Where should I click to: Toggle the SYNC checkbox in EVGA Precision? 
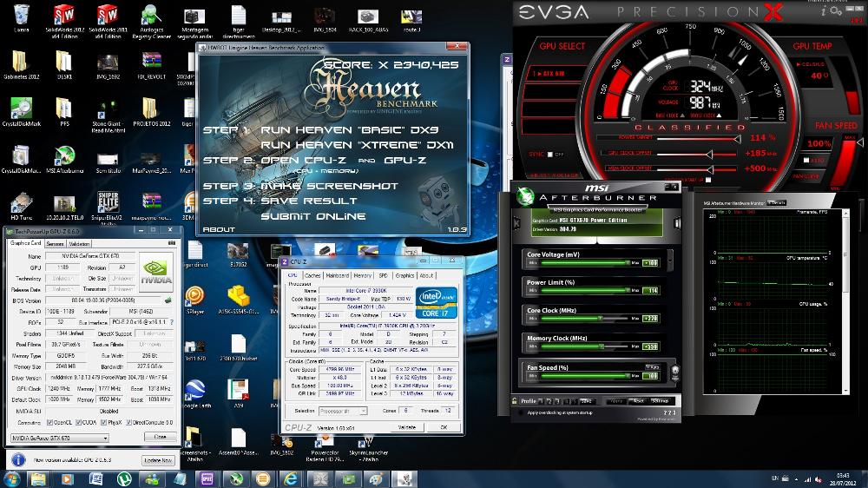[x=549, y=154]
